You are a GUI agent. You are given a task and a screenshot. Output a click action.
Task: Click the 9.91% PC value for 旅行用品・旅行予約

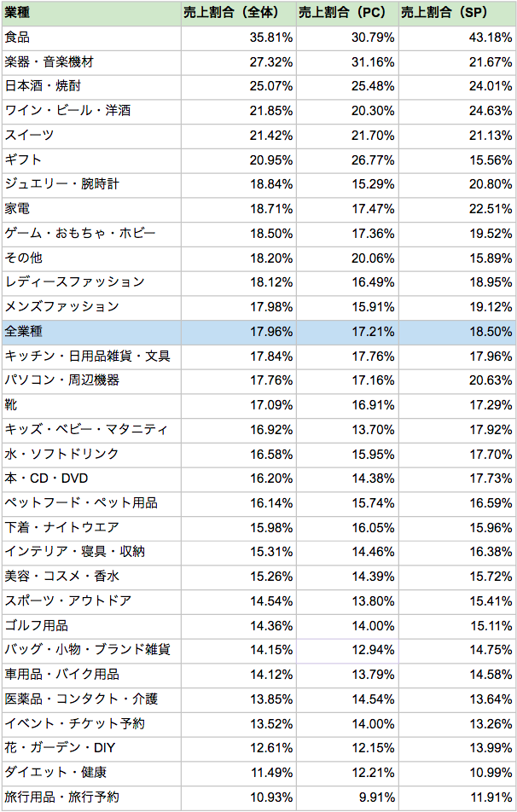347,797
